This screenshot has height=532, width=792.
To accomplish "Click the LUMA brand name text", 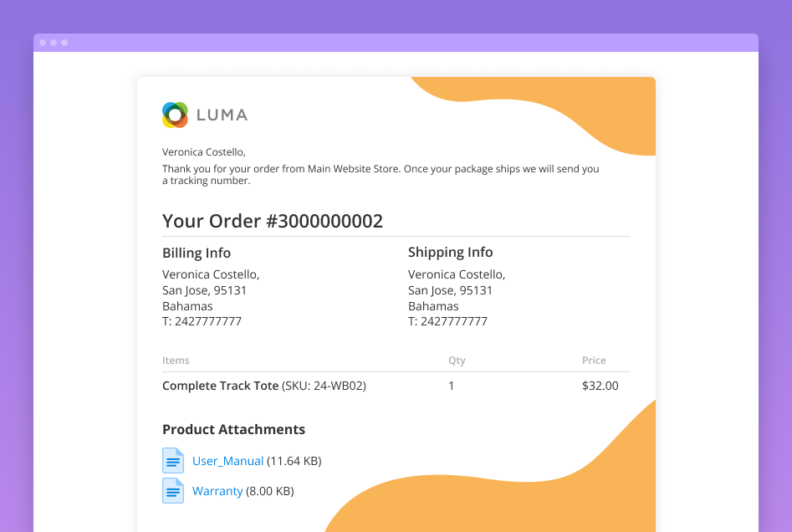I will click(222, 115).
